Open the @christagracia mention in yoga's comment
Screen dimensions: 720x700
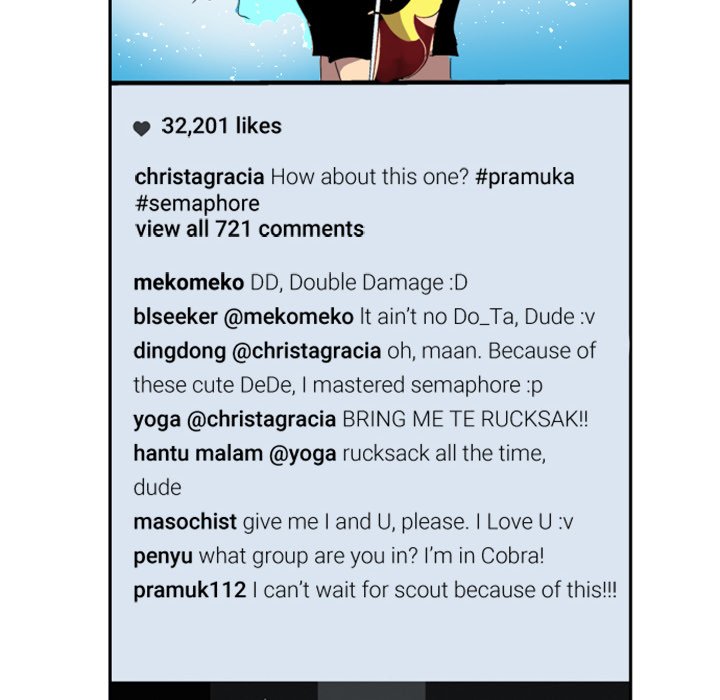261,420
